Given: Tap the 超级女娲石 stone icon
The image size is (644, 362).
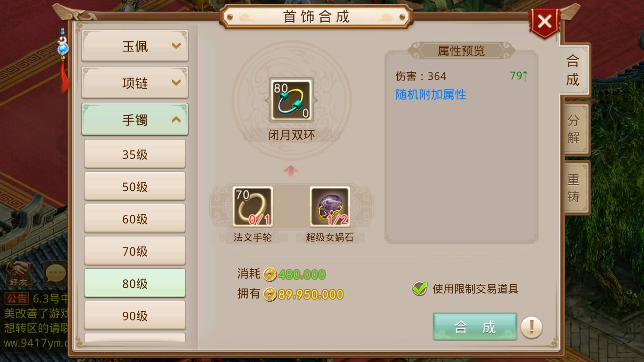Looking at the screenshot, I should 330,207.
